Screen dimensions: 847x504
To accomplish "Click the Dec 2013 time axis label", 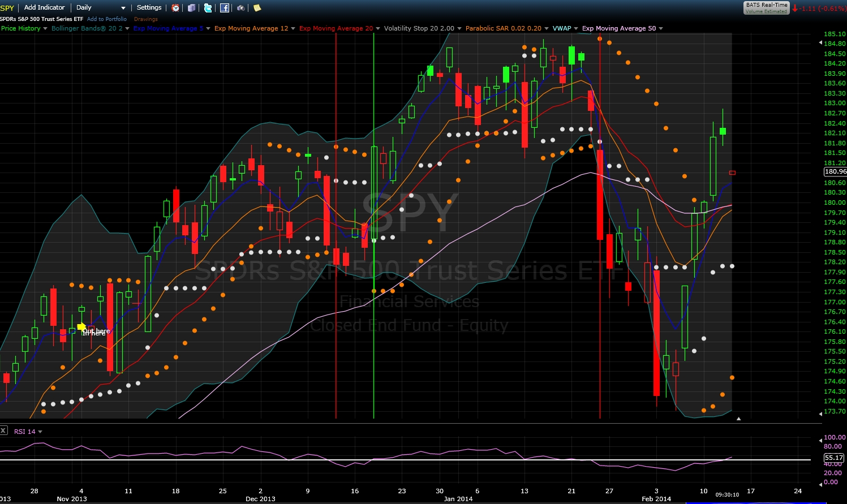I will tap(260, 499).
